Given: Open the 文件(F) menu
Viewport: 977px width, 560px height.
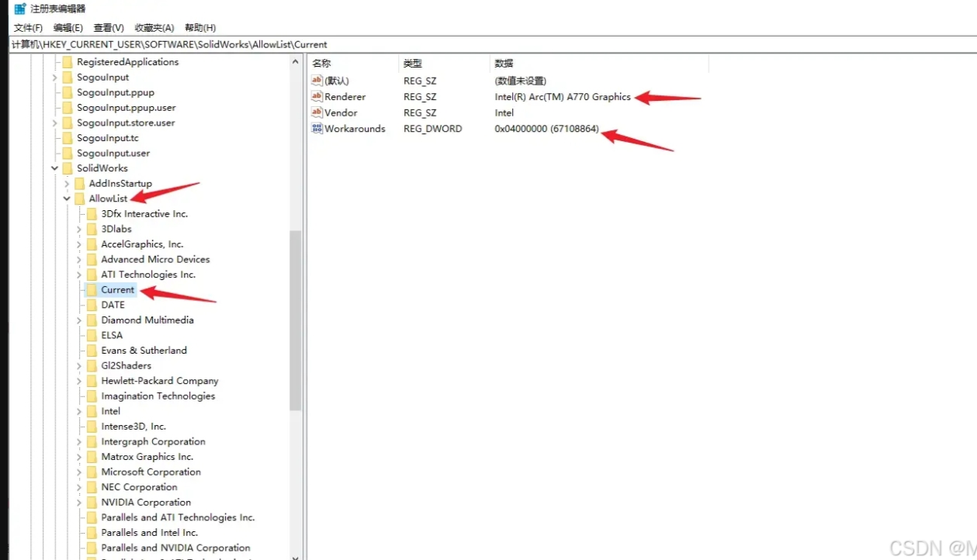Looking at the screenshot, I should [28, 28].
